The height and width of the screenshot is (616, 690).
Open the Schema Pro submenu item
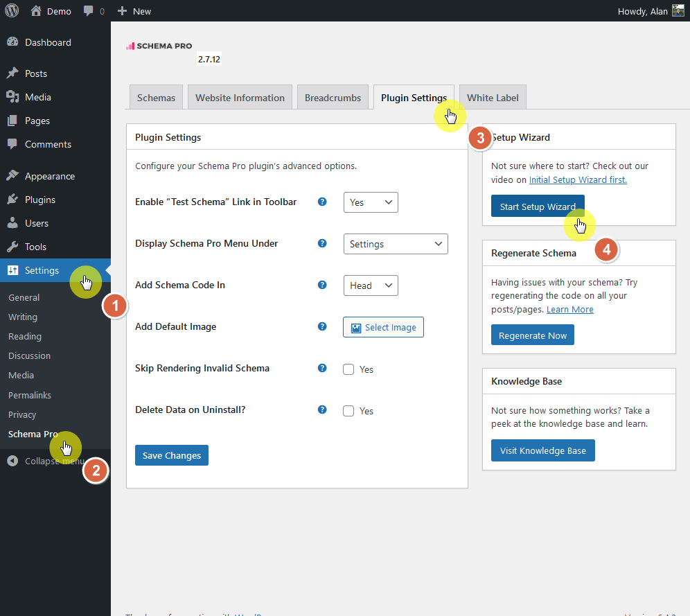tap(33, 434)
